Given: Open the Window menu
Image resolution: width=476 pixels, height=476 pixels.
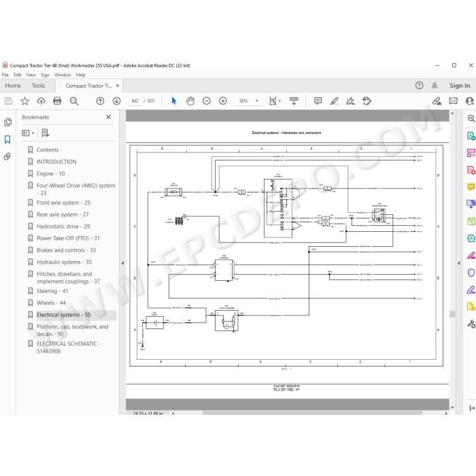Looking at the screenshot, I should pyautogui.click(x=63, y=75).
